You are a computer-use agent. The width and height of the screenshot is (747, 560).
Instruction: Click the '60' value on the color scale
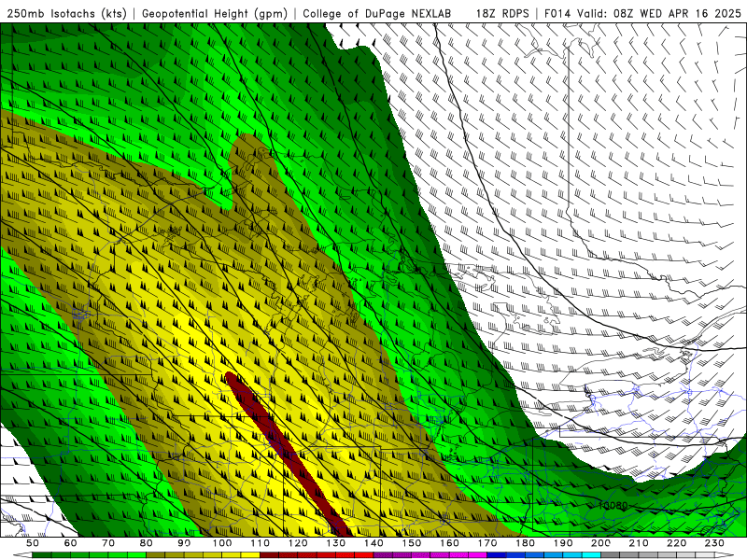click(71, 543)
